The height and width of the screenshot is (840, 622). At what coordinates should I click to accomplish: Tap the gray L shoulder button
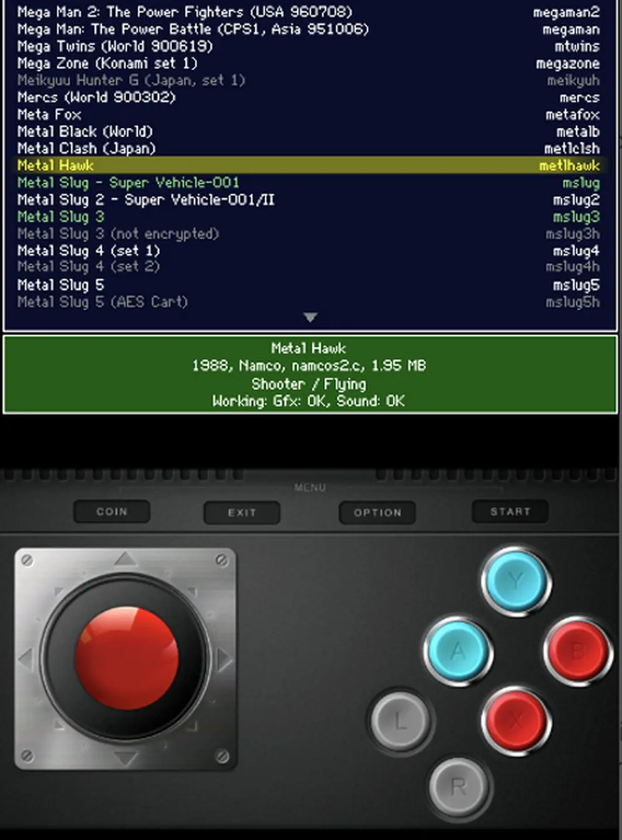pos(400,722)
